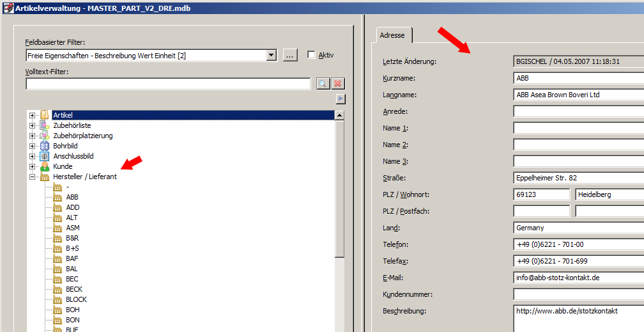Click the Anschlussbild connection icon
The image size is (644, 332).
tap(44, 156)
